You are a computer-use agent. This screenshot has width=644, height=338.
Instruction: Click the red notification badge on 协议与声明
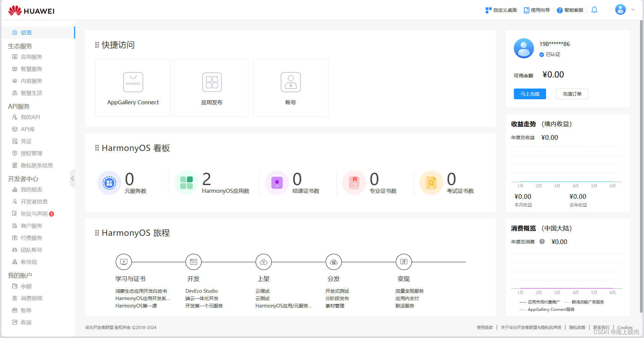point(52,214)
